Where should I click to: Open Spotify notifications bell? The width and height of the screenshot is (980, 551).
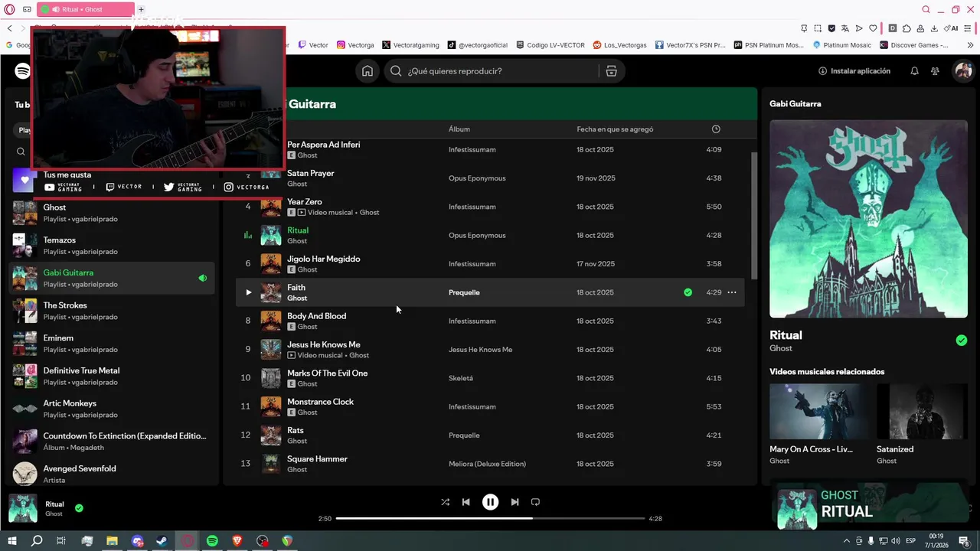click(x=914, y=71)
